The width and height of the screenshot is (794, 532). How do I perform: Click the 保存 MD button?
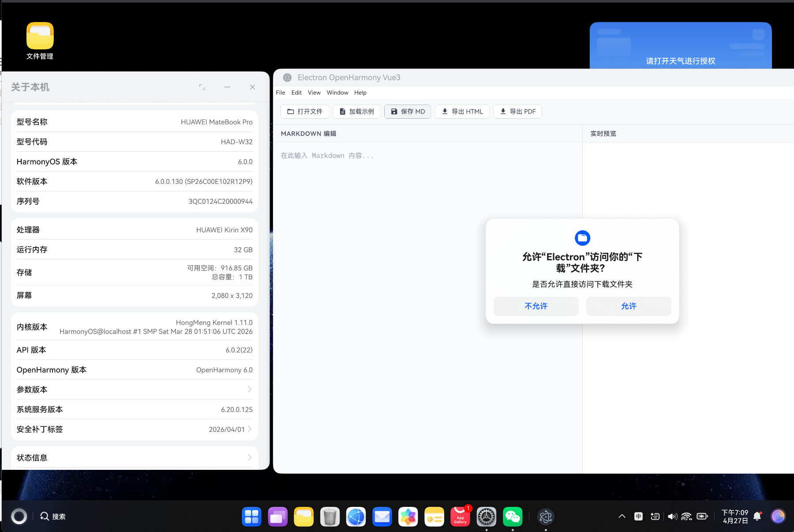[x=408, y=112]
